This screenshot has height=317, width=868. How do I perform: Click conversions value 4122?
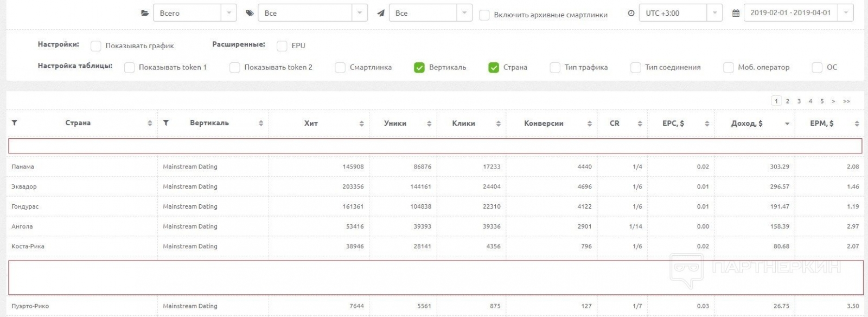click(x=584, y=206)
